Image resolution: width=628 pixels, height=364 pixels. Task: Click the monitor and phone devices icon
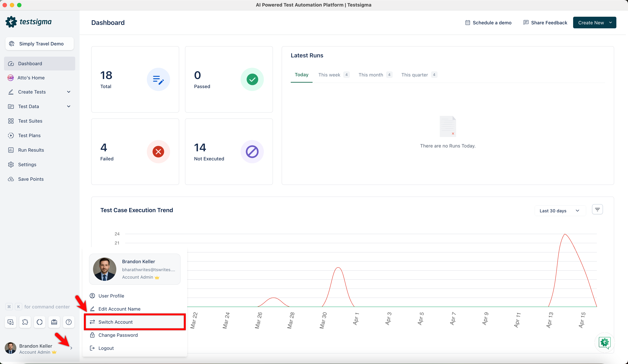point(11,322)
